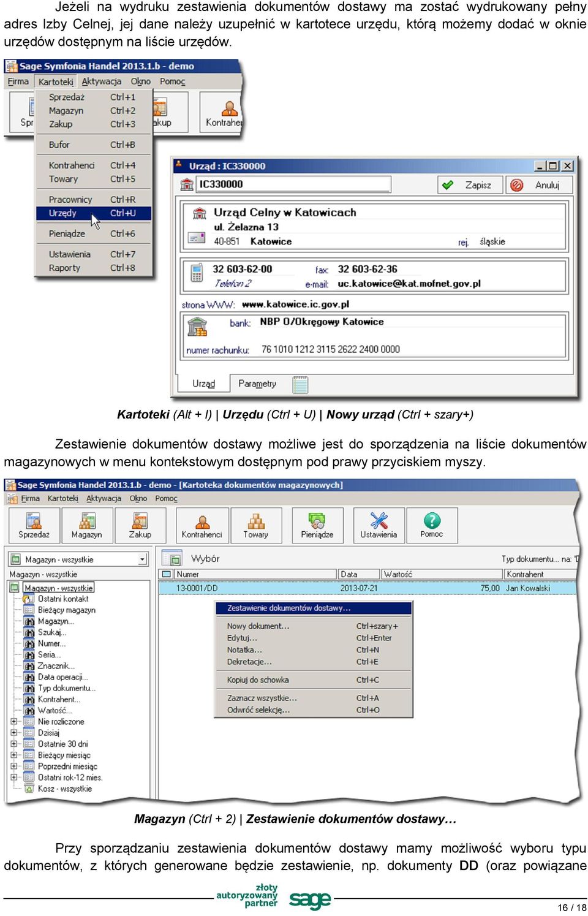Viewport: 588px width, 916px height.
Task: Open Ustawienia toolbar icon
Action: [x=379, y=525]
